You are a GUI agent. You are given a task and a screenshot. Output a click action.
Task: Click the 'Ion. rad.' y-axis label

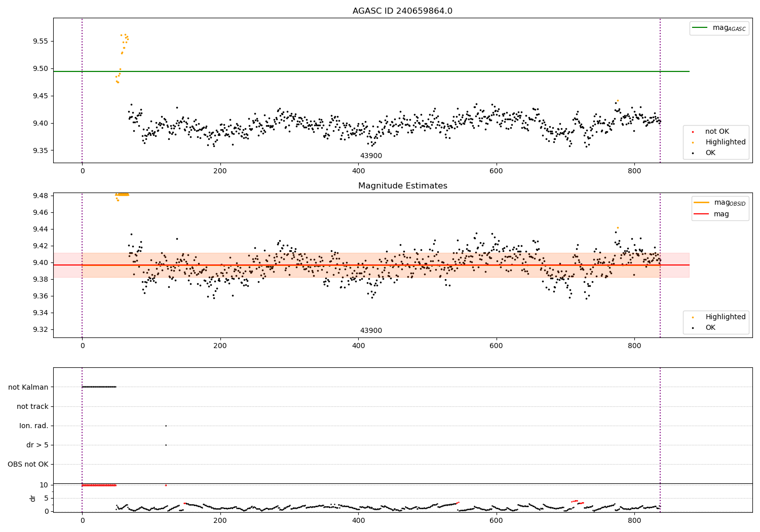(x=34, y=426)
